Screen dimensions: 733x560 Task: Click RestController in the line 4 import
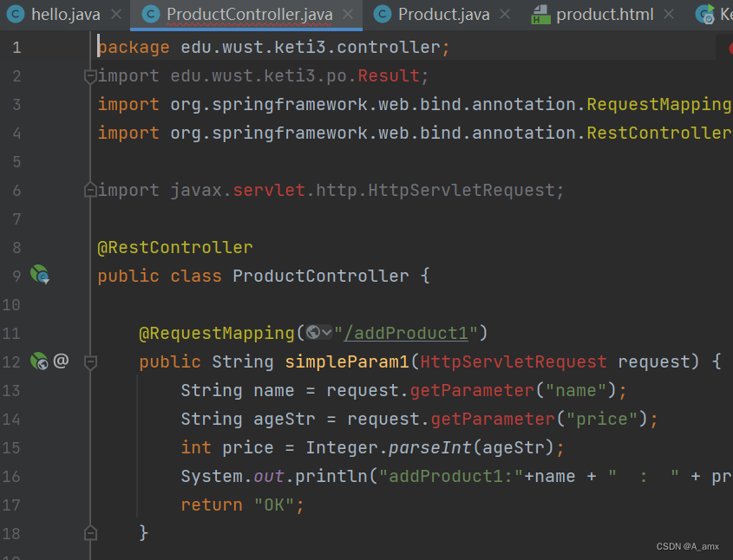coord(658,133)
